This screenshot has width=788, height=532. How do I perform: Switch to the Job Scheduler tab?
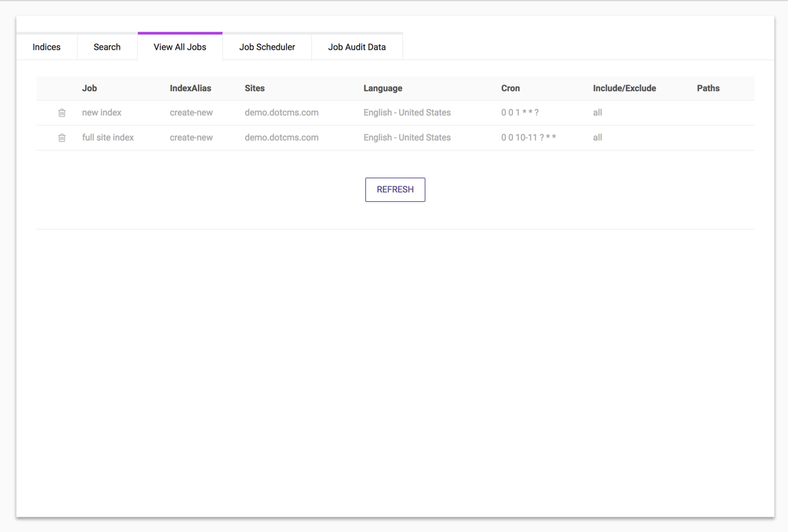click(267, 47)
